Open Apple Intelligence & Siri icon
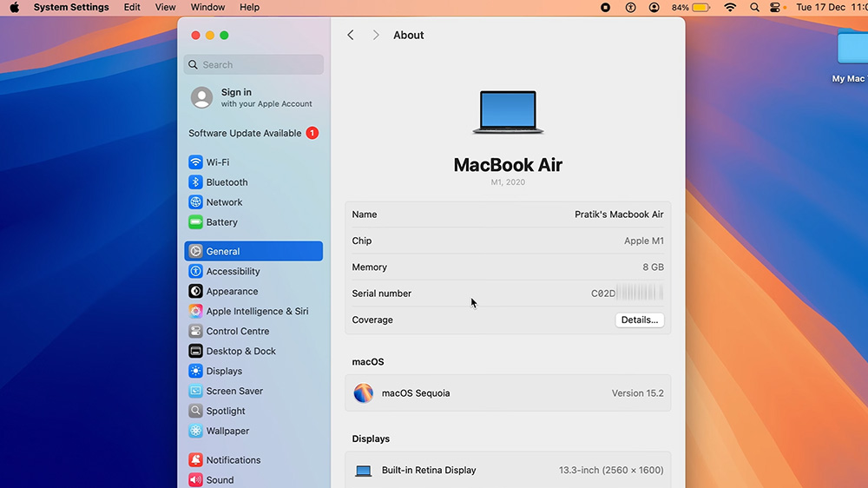Viewport: 868px width, 488px height. coord(195,312)
